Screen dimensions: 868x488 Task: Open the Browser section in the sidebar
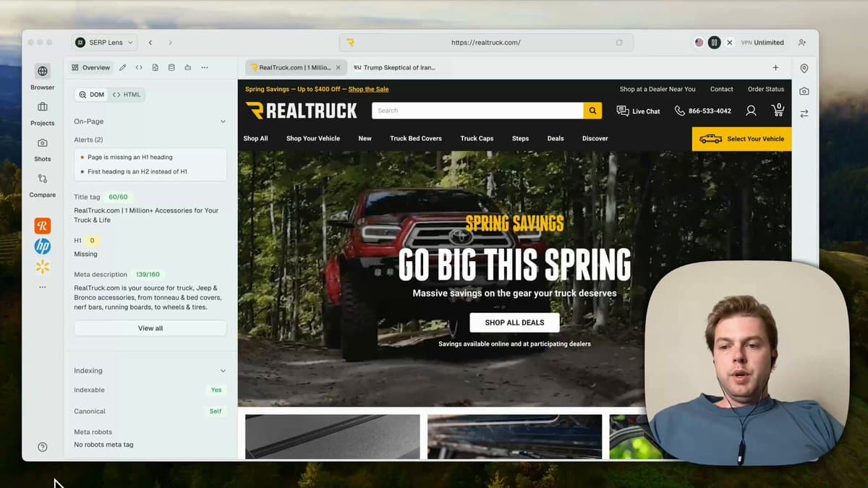[43, 77]
